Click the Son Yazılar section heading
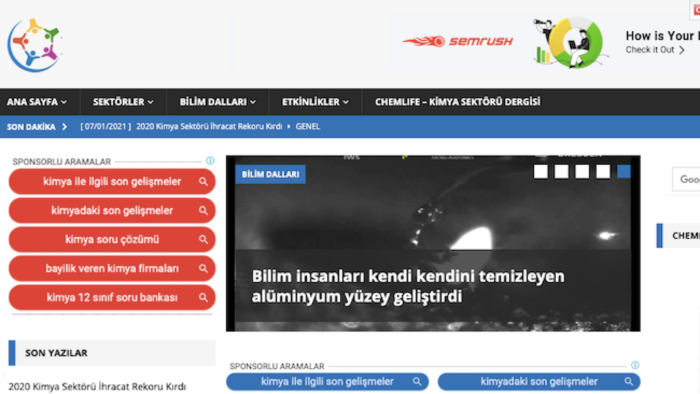The width and height of the screenshot is (700, 394). (56, 353)
